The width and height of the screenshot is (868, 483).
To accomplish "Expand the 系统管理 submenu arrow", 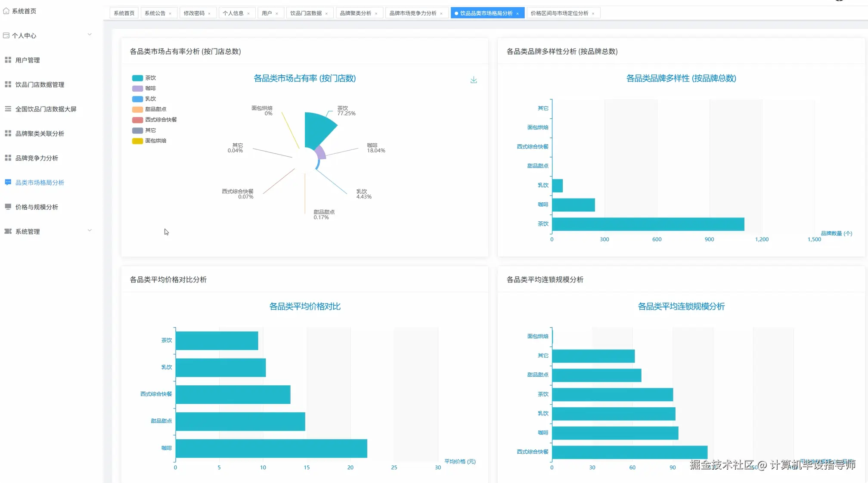I will coord(90,230).
